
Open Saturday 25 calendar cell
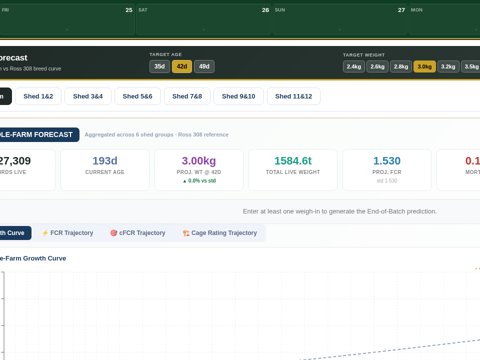click(203, 20)
